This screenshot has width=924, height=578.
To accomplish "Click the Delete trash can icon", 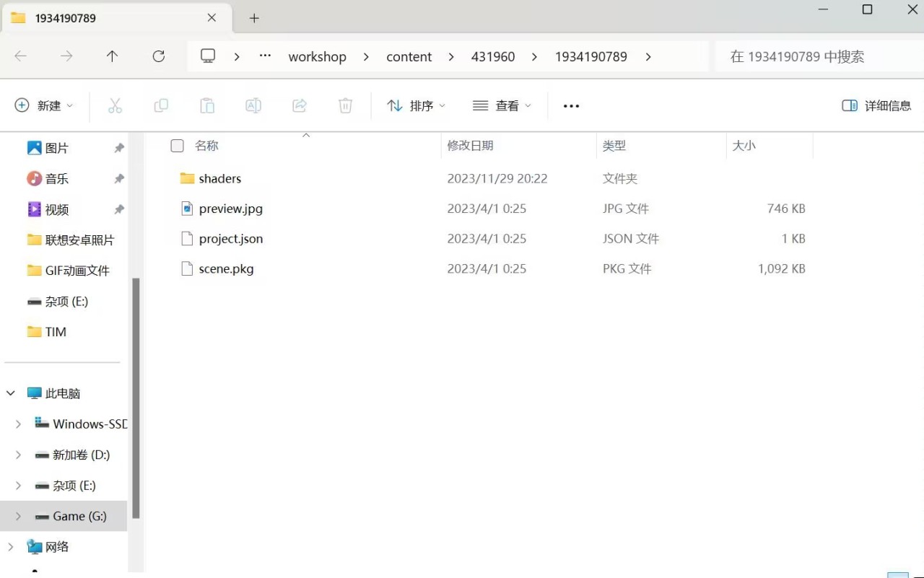I will tap(346, 106).
